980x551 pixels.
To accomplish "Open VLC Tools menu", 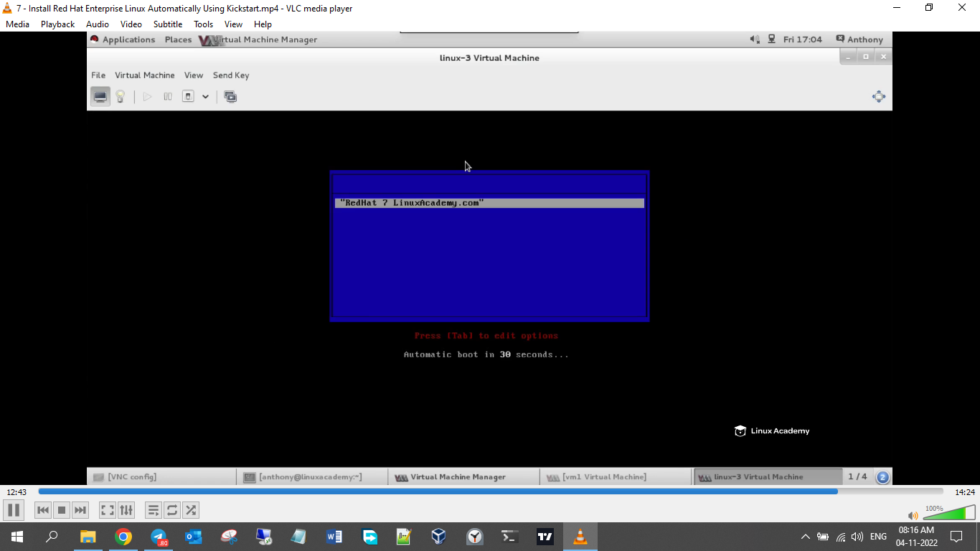I will 204,24.
